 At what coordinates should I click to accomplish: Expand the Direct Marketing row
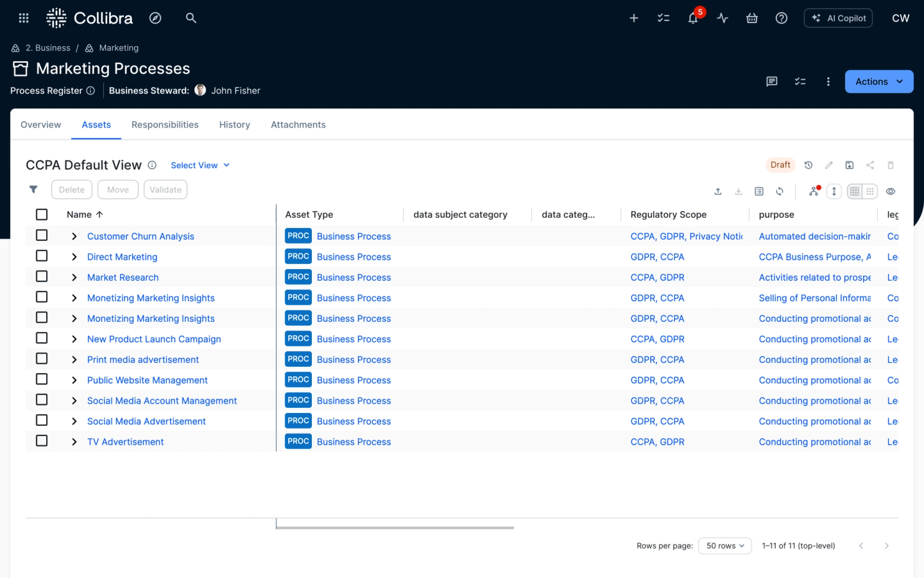tap(74, 257)
